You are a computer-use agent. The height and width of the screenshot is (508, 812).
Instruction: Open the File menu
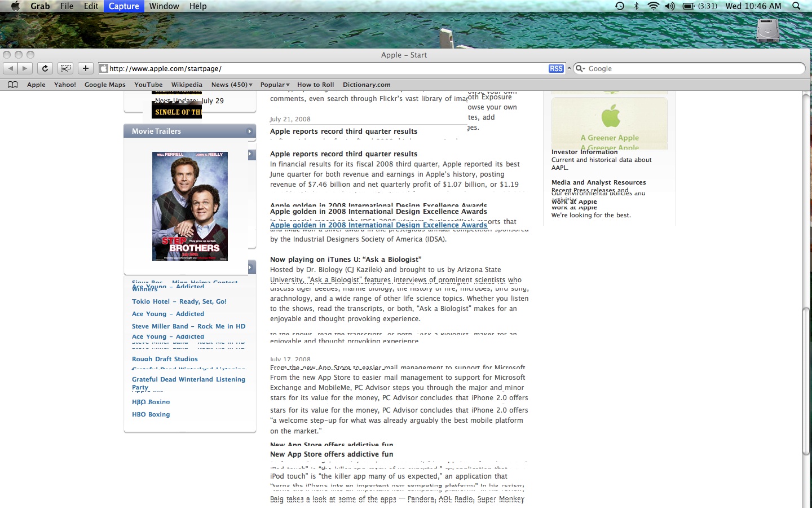pos(67,6)
